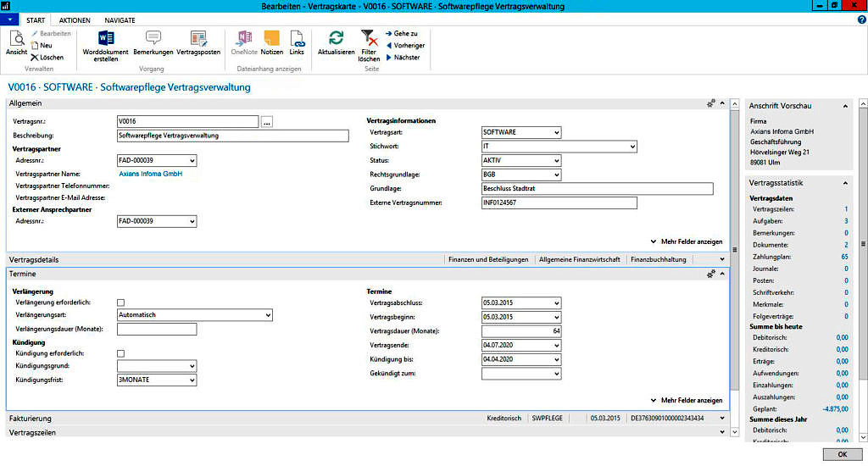Expand the Kündigungsfrist dropdown
Viewport: 868px width, 466px height.
coord(192,380)
